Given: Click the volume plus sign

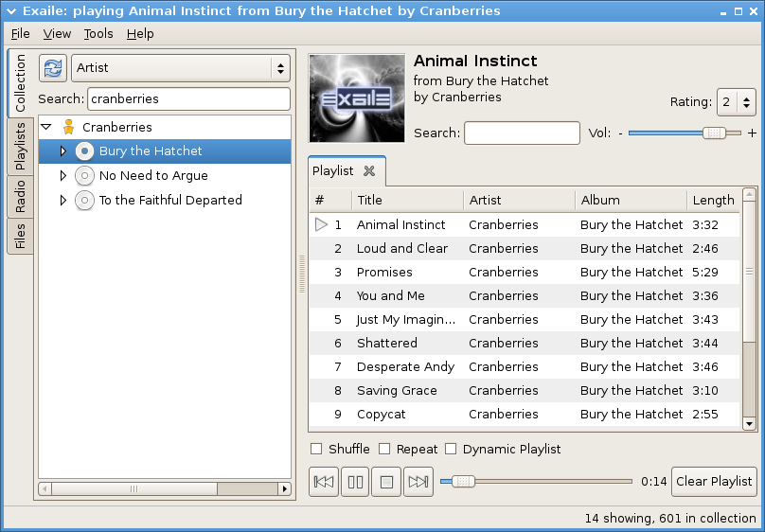Looking at the screenshot, I should 752,133.
